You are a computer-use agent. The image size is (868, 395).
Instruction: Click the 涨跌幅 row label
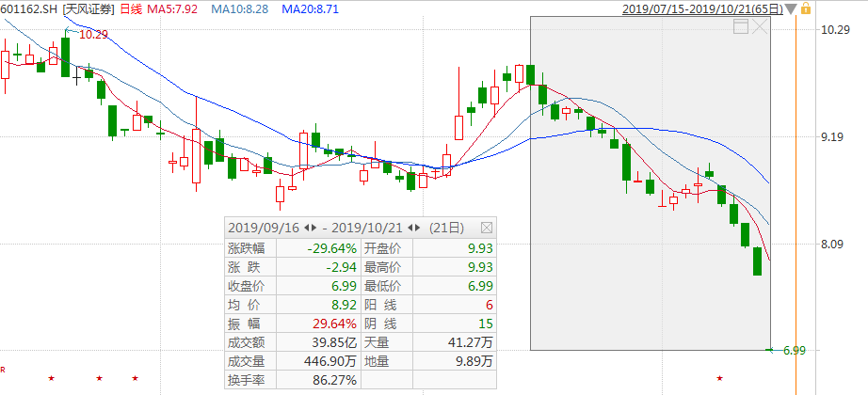point(246,248)
